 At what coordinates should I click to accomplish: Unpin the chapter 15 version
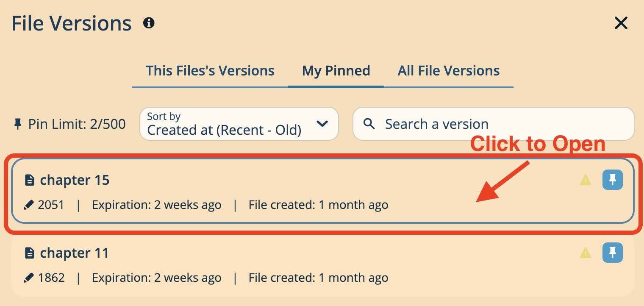coord(613,180)
